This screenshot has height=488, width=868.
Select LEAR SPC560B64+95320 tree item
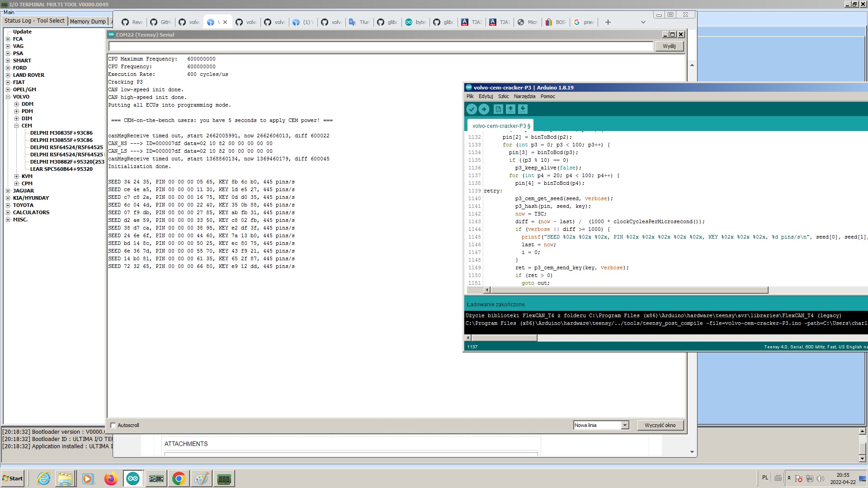click(x=61, y=169)
